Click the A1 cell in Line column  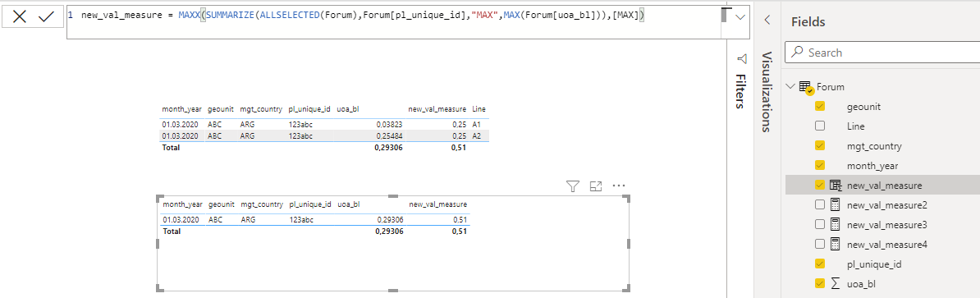point(477,124)
